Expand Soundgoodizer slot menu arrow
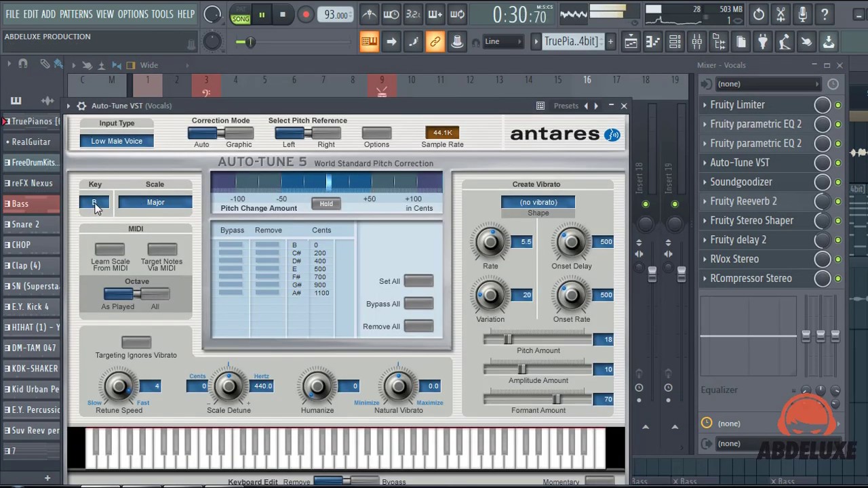 [705, 182]
